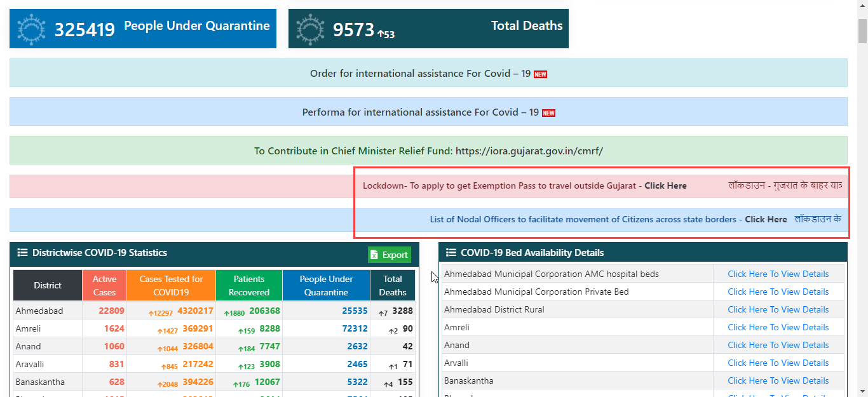This screenshot has height=397, width=868.
Task: Click the vertical scrollbar thumb
Action: point(862,30)
